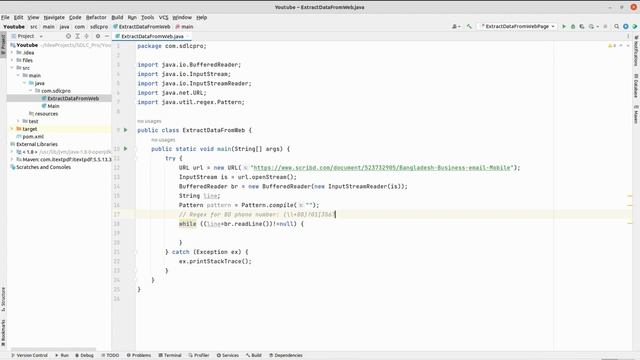
Task: Close the ExtractDataFromWeb.java tab
Action: coord(188,36)
